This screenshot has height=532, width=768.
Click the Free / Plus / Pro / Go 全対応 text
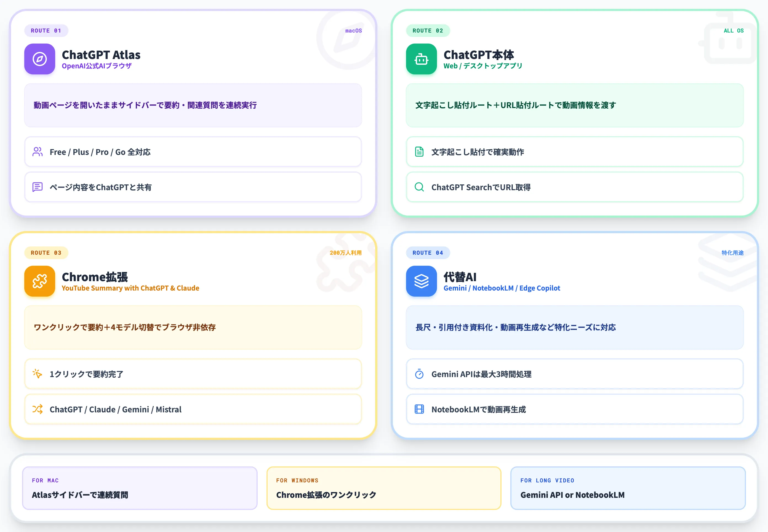tap(100, 152)
